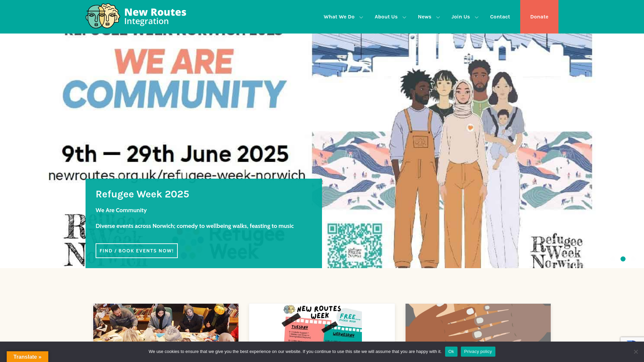The image size is (644, 362).
Task: Go to the Contact page
Action: (500, 17)
